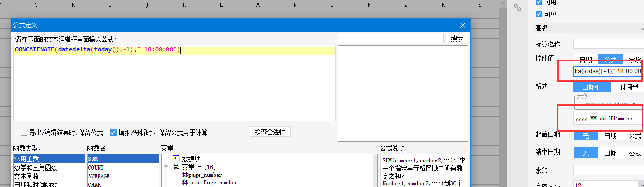Screen dimensions: 644x187
Task: Click into the function search input field
Action: click(391, 39)
